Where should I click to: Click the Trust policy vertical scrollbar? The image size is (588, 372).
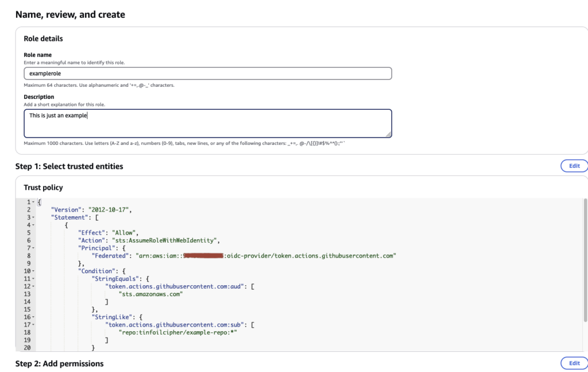tap(585, 259)
